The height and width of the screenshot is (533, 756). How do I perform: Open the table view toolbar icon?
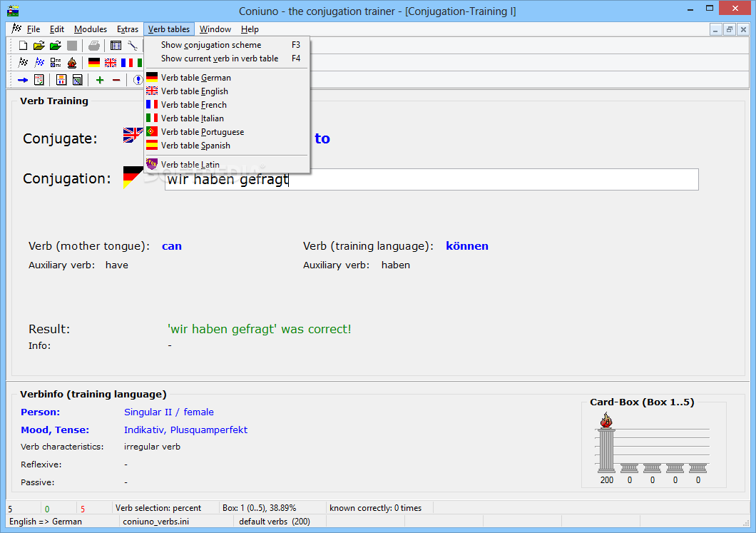click(116, 46)
